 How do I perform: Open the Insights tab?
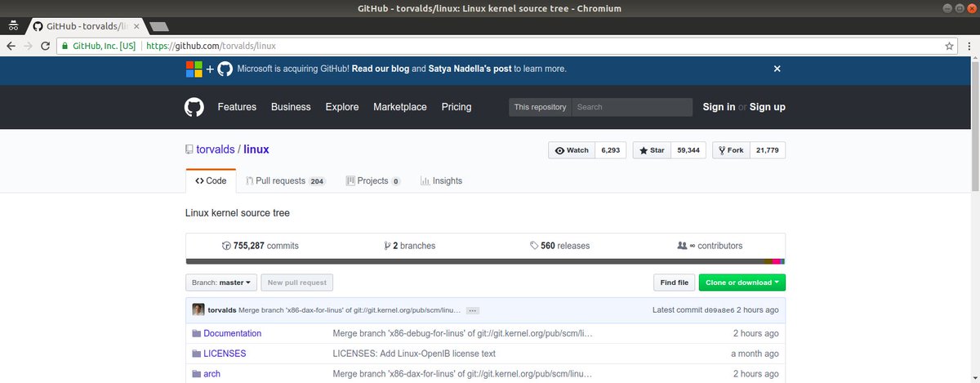click(x=441, y=180)
